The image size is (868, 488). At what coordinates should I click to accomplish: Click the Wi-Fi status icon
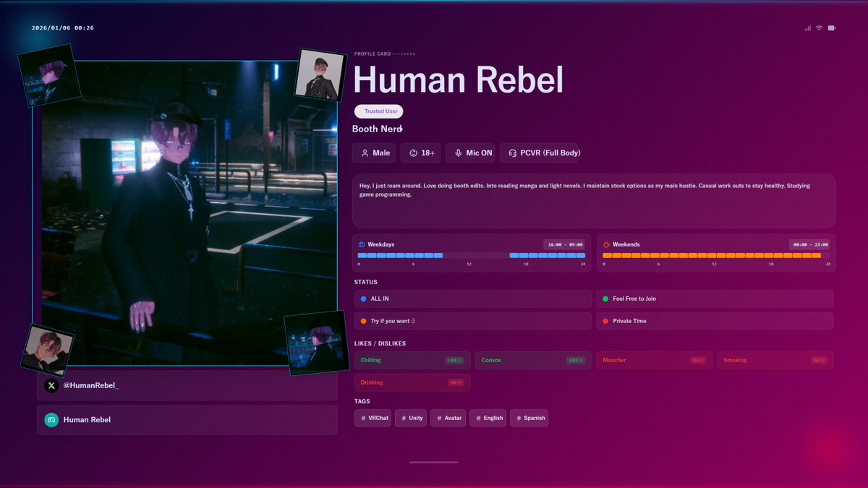tap(820, 28)
